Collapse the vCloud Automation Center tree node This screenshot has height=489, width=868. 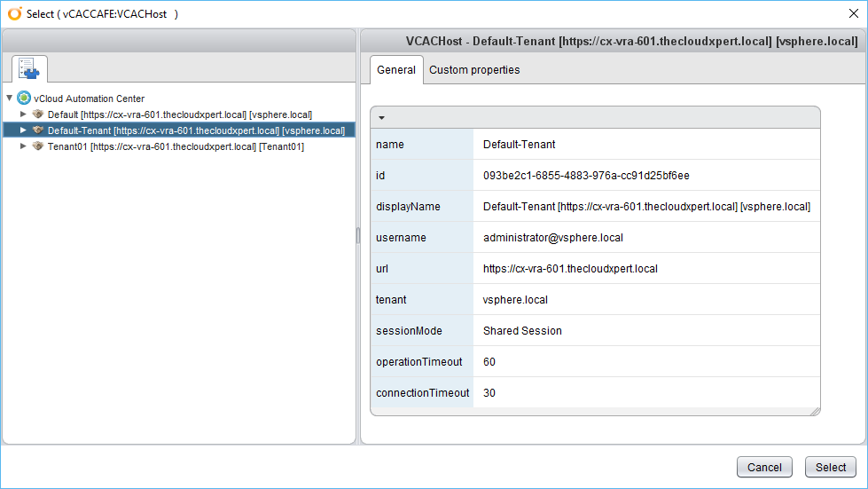(9, 99)
